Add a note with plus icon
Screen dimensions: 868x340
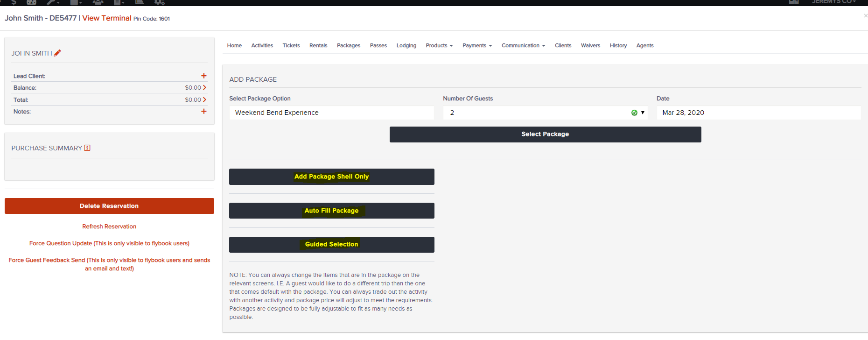[x=204, y=111]
